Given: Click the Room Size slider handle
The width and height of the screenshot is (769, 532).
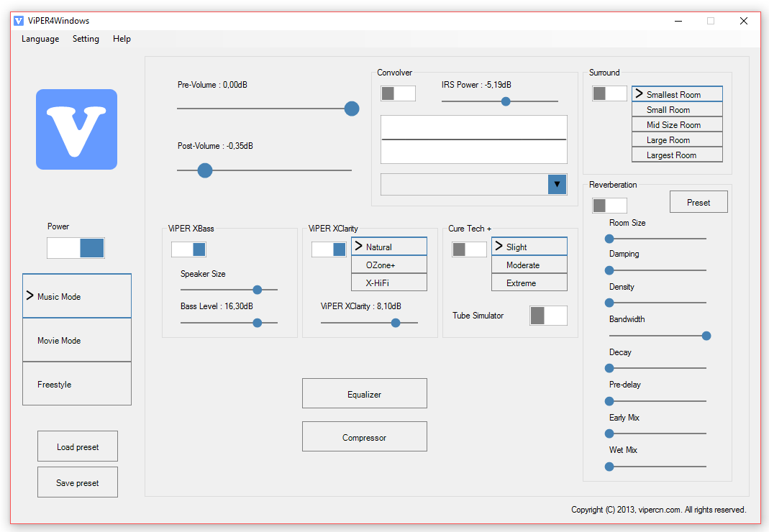Looking at the screenshot, I should click(609, 239).
